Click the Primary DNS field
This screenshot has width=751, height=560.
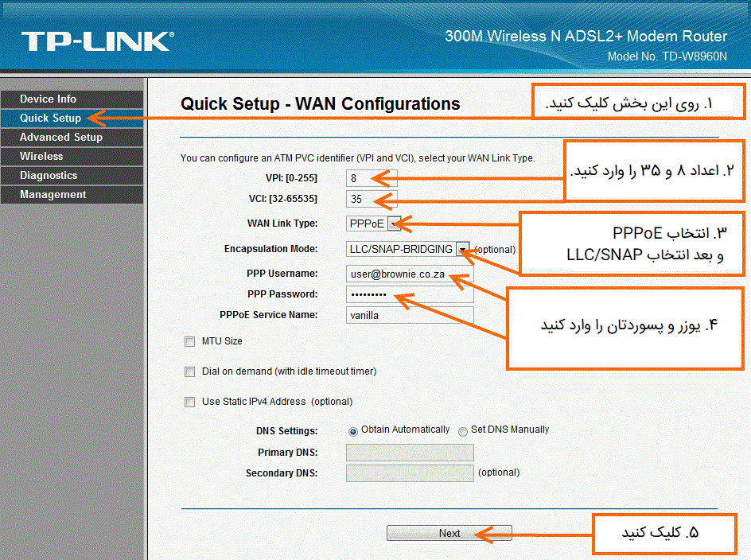(x=410, y=453)
